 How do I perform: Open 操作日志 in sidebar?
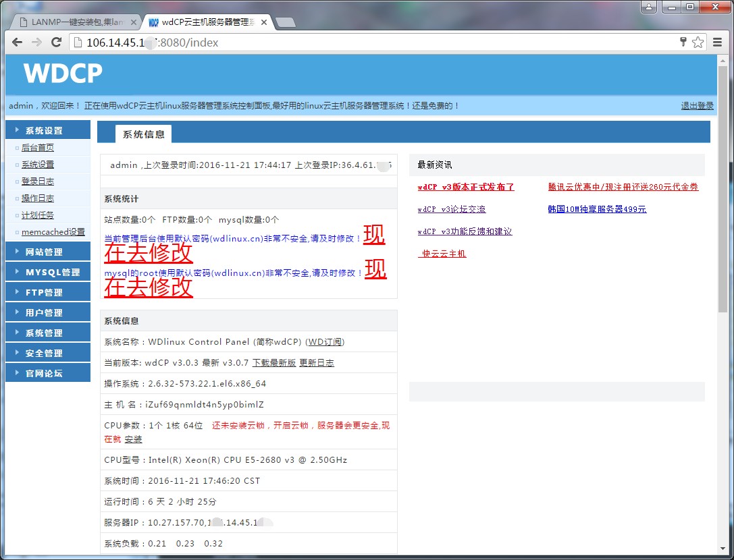[37, 198]
